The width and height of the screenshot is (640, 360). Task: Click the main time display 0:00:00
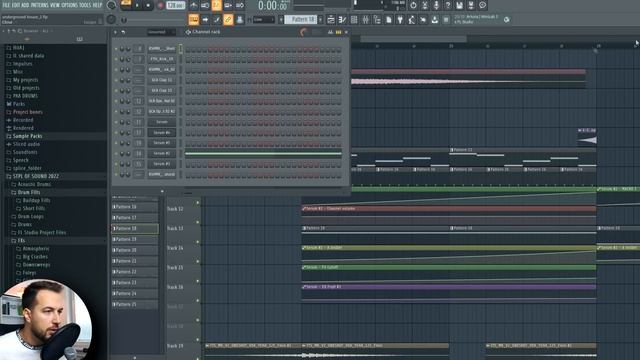273,6
